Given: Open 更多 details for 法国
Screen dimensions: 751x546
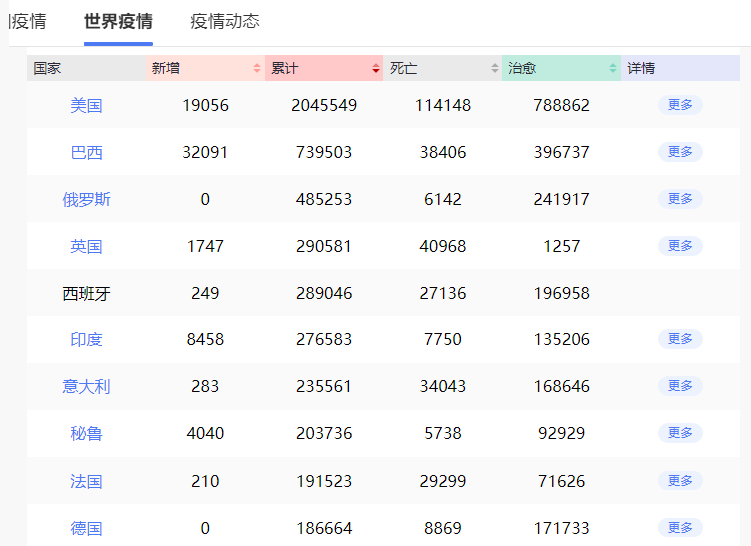Looking at the screenshot, I should pyautogui.click(x=680, y=480).
